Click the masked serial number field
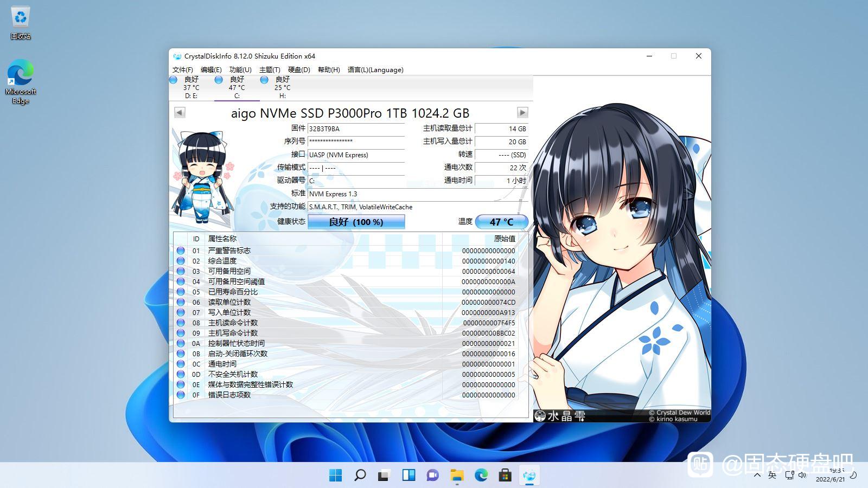This screenshot has height=488, width=868. point(356,142)
